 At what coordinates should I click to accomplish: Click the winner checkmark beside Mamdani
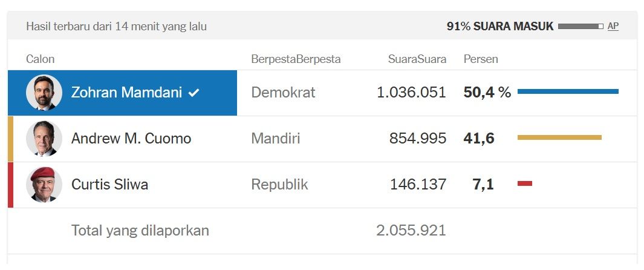[194, 93]
